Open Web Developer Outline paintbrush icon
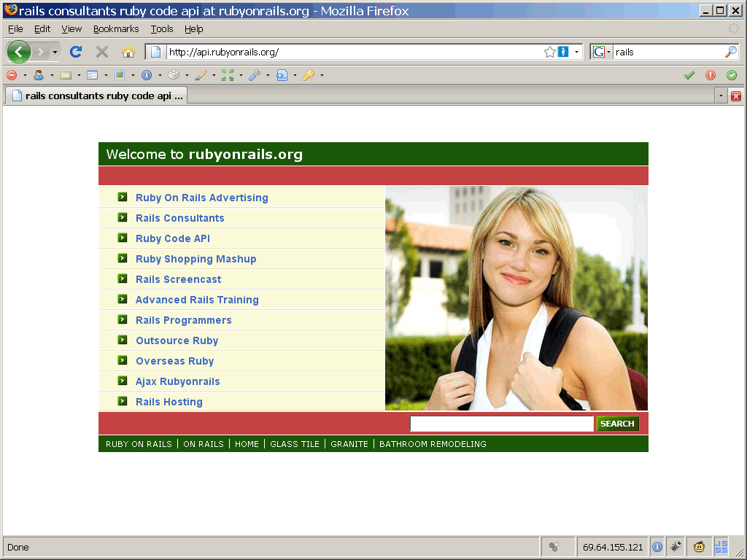This screenshot has width=747, height=560. (201, 75)
